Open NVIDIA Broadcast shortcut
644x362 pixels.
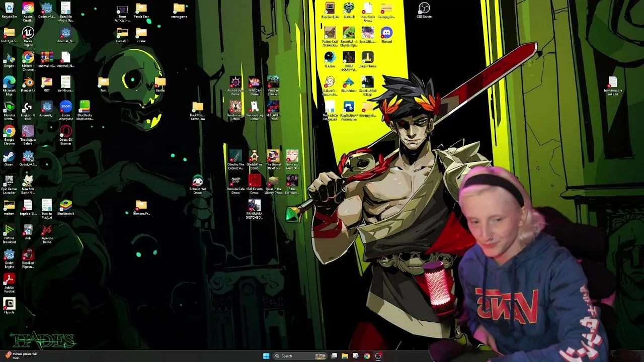9,233
